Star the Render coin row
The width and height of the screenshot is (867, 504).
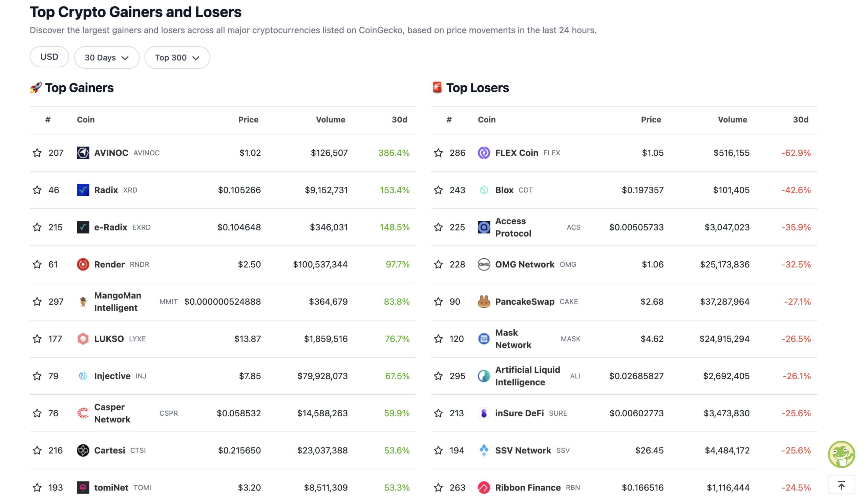click(37, 264)
